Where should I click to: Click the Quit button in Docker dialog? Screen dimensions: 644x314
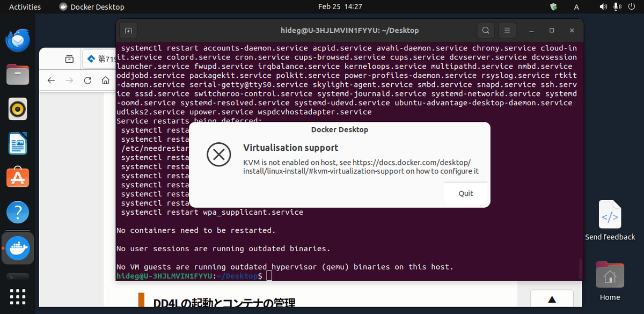click(x=466, y=193)
